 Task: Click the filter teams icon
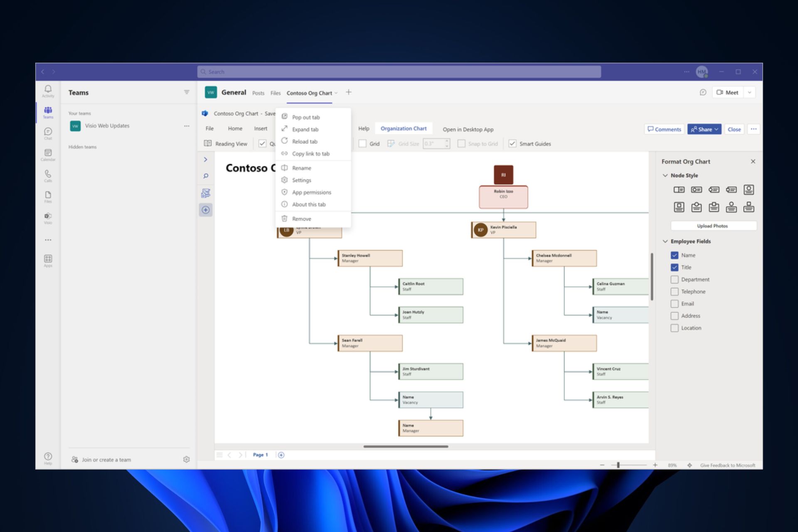click(x=187, y=92)
